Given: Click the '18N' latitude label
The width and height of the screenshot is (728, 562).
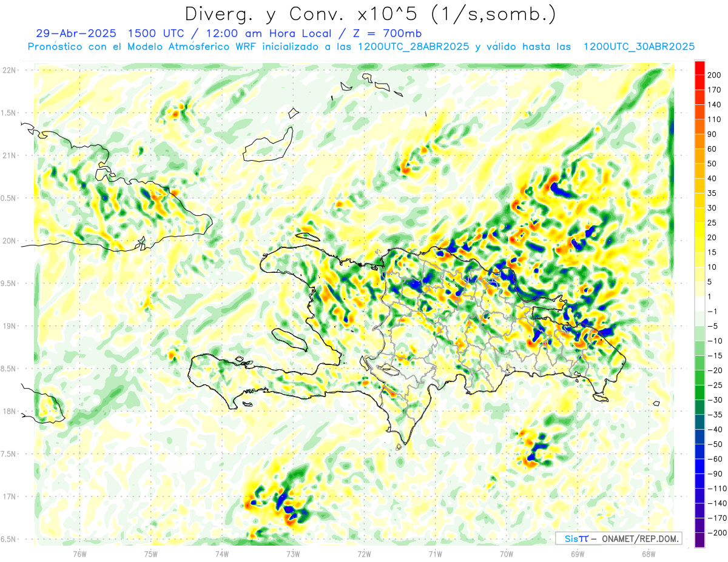Looking at the screenshot, I should (x=9, y=411).
